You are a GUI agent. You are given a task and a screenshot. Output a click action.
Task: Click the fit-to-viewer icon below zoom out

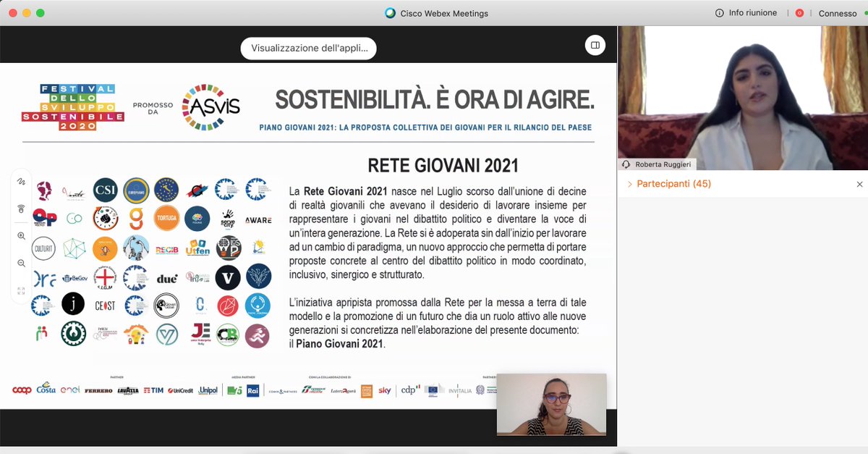[x=21, y=290]
